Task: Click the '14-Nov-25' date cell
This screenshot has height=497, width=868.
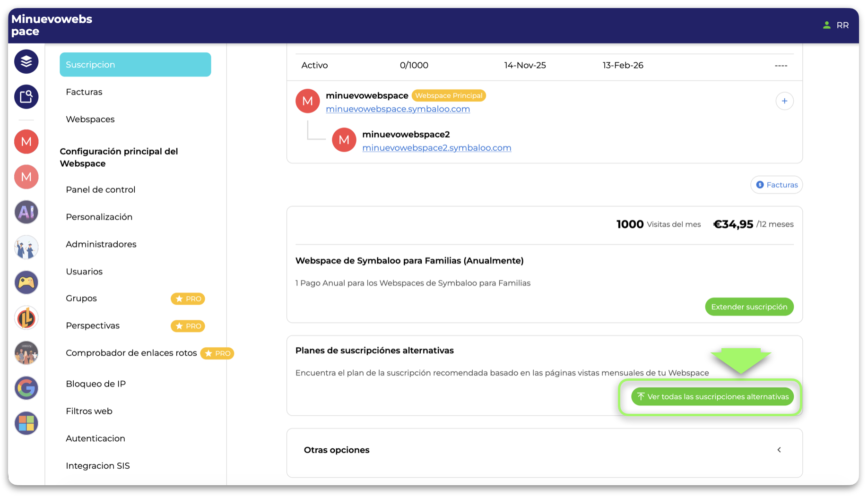Action: click(525, 66)
